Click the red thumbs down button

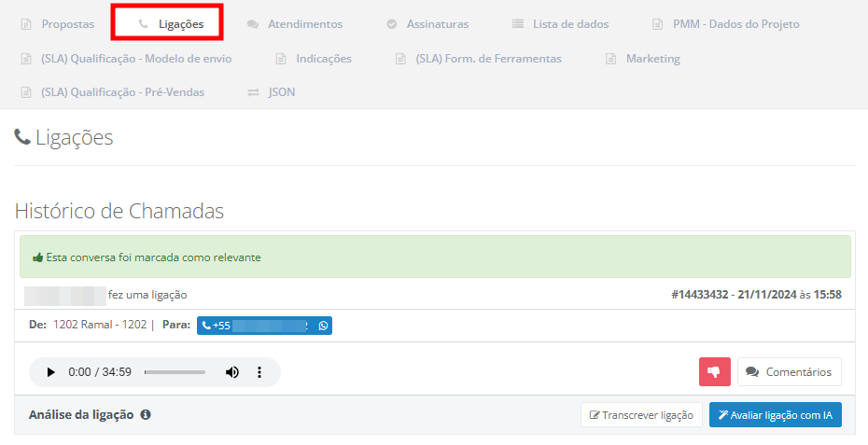point(714,371)
